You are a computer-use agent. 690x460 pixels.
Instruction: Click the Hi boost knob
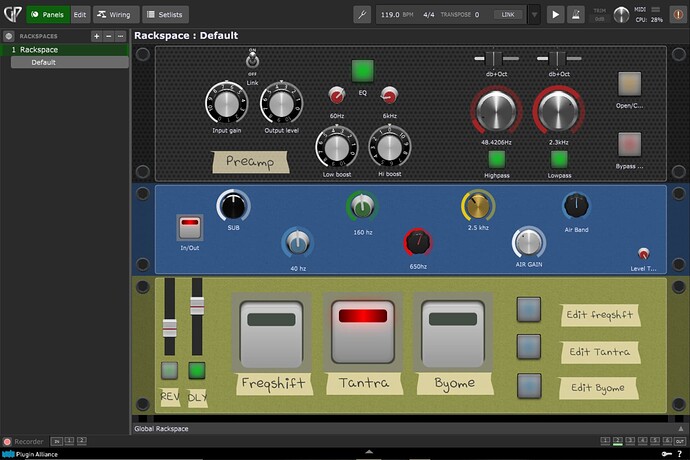point(390,147)
